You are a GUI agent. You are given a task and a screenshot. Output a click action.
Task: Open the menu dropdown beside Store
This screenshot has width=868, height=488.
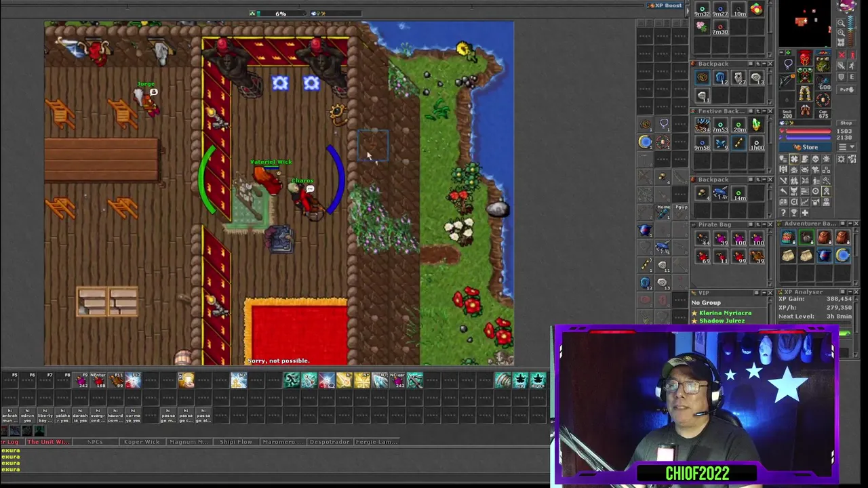point(847,146)
